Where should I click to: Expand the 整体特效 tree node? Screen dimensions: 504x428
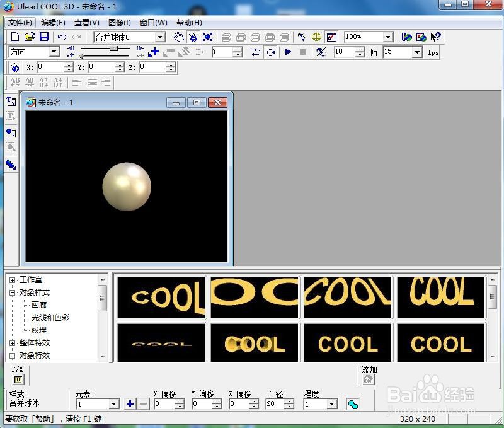coord(12,343)
